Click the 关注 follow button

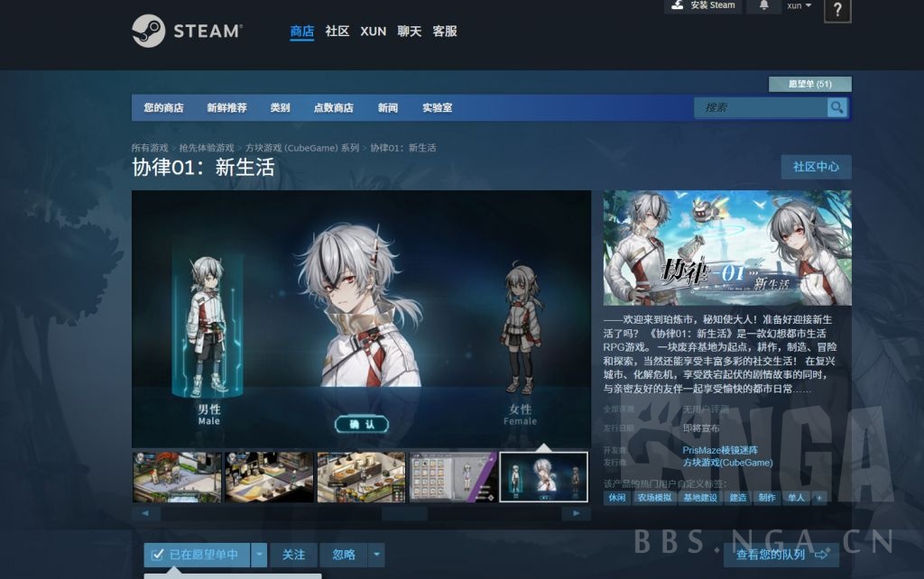coord(293,555)
